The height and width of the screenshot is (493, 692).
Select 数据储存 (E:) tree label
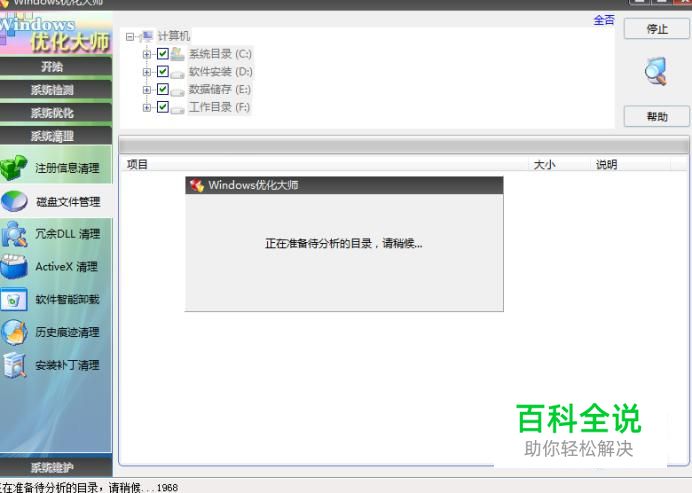(220, 89)
